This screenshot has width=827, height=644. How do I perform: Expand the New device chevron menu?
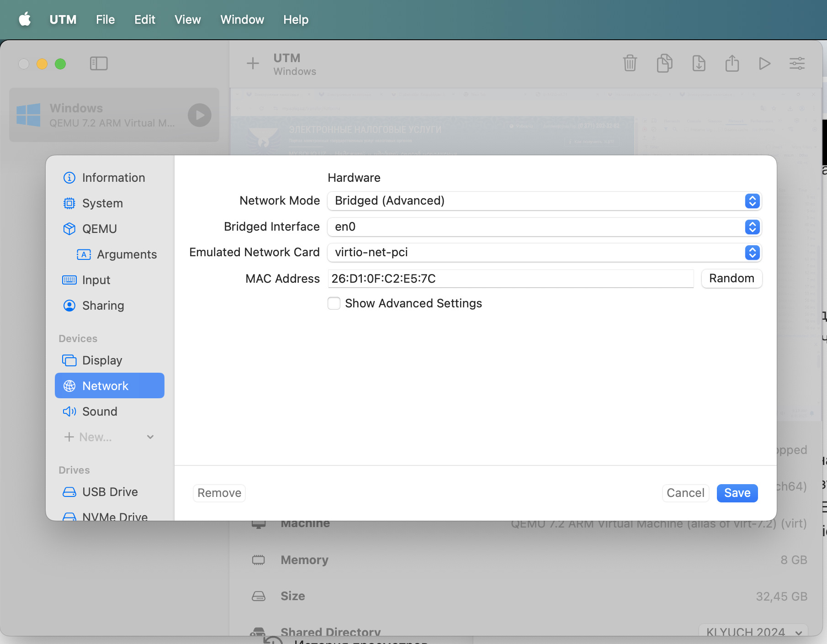(x=150, y=437)
